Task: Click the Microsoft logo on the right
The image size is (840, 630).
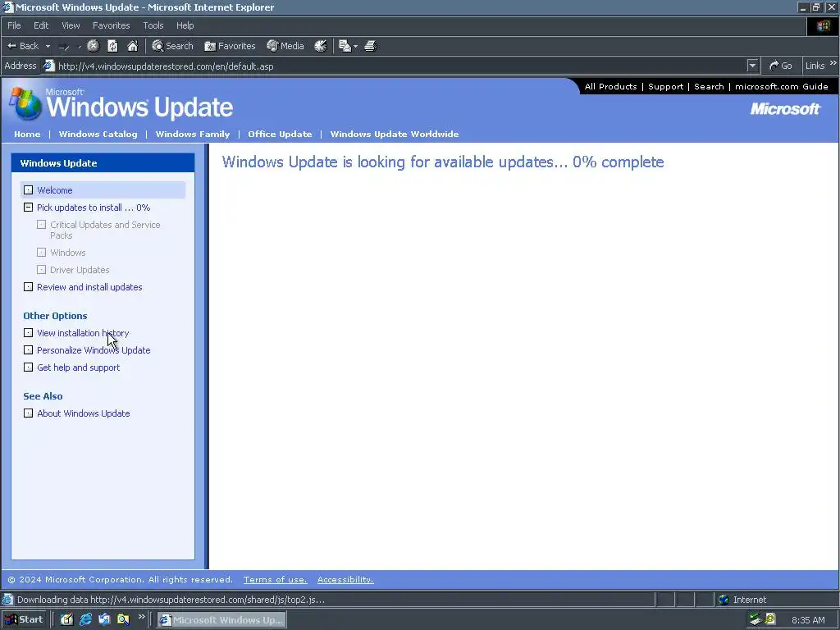Action: click(785, 109)
